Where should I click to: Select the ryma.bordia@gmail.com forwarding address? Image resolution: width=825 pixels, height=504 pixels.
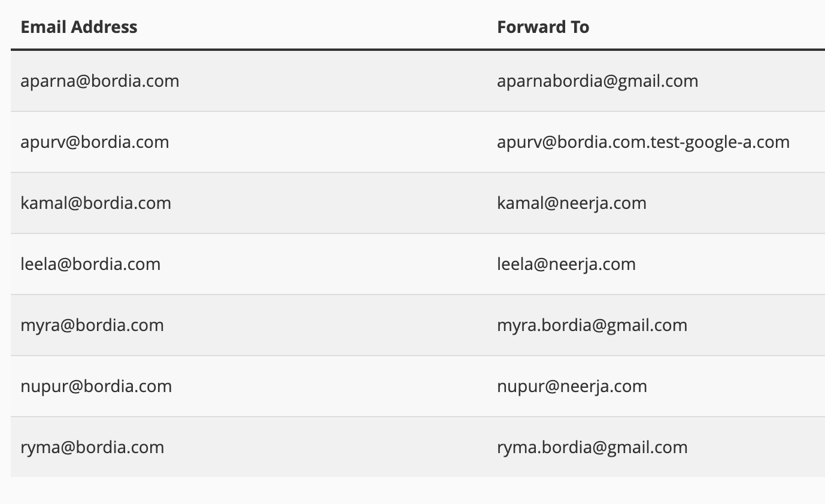tap(592, 447)
